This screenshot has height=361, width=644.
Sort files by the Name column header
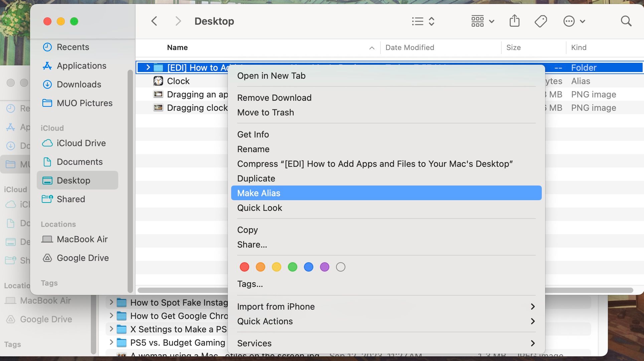pos(177,47)
